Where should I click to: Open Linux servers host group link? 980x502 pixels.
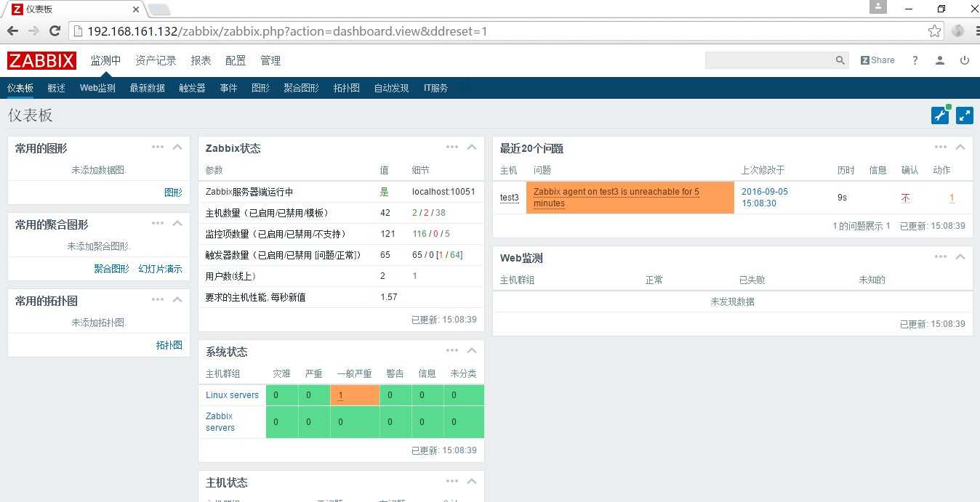tap(232, 395)
